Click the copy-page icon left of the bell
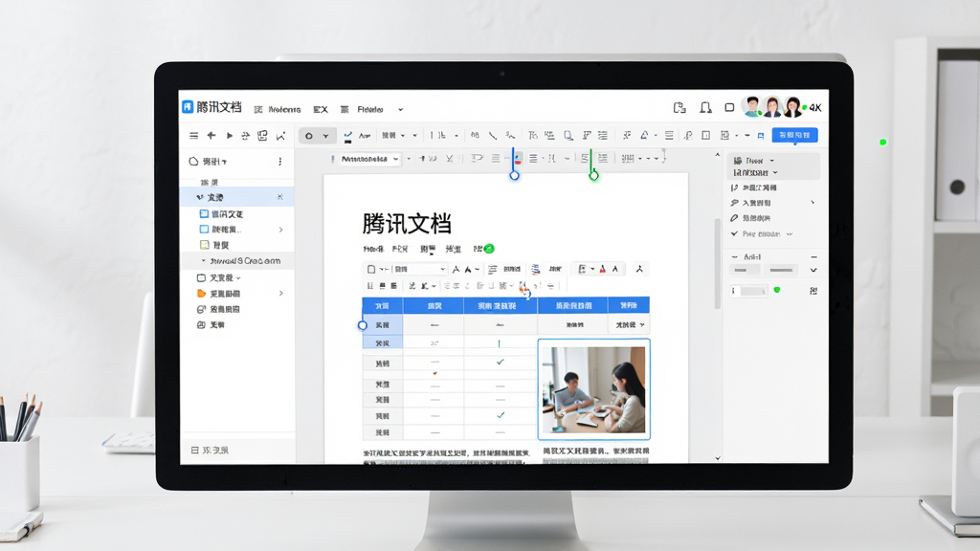 tap(680, 107)
